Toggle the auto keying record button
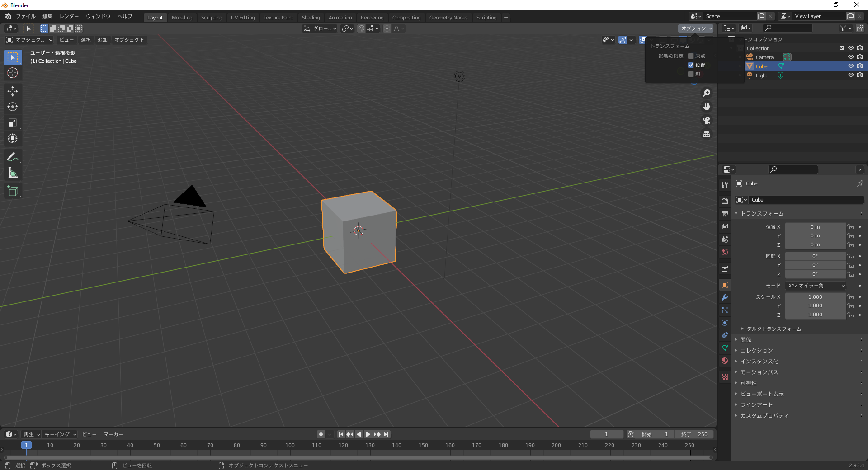 point(321,434)
